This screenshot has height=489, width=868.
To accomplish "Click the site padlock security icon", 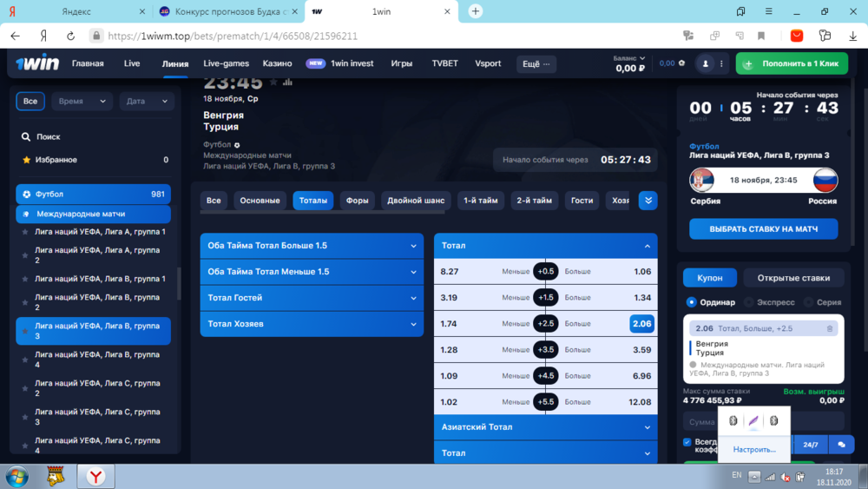I will [x=96, y=36].
